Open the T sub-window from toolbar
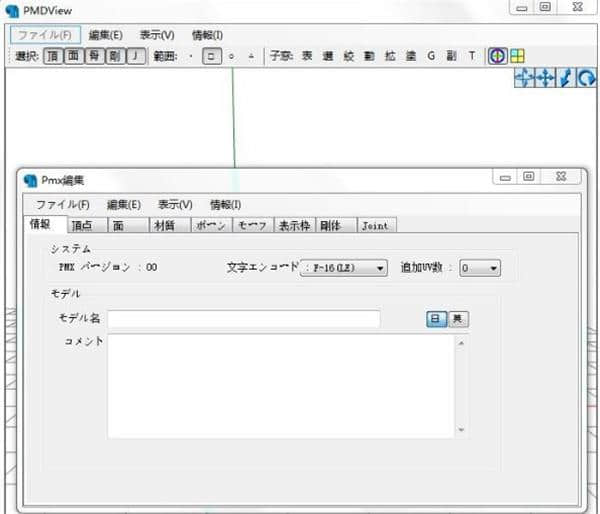The width and height of the screenshot is (600, 514). click(471, 56)
